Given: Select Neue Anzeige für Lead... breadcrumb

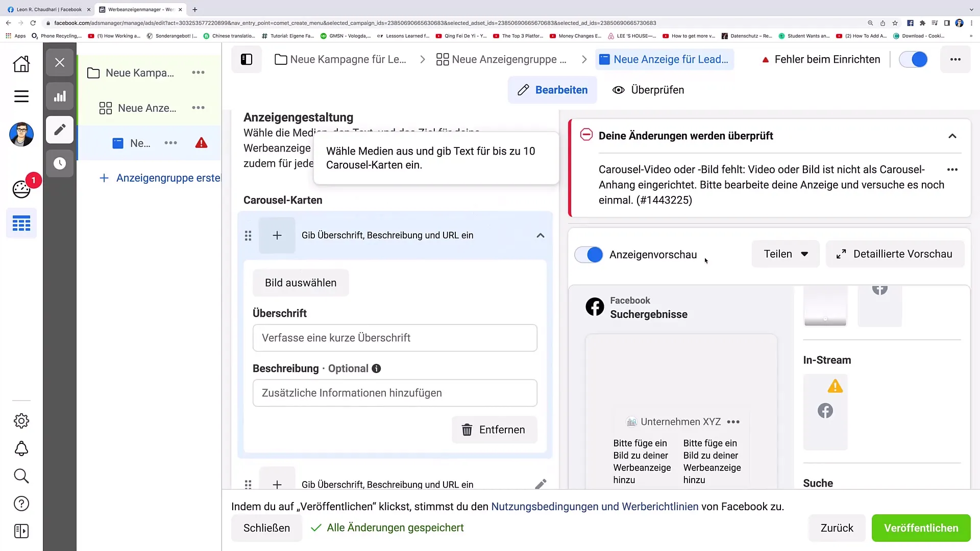Looking at the screenshot, I should 665,59.
